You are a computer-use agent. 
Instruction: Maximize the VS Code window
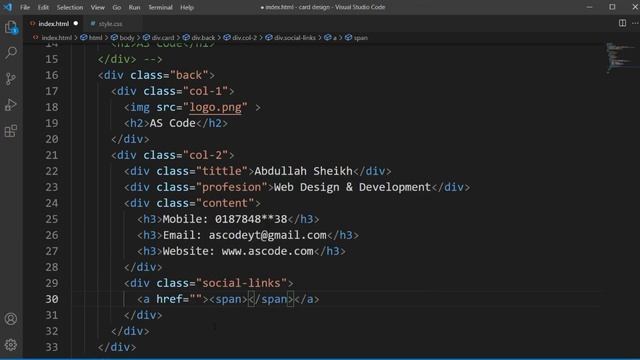[612, 7]
